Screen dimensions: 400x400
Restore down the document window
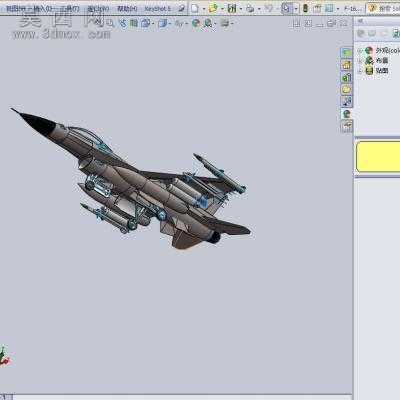click(x=331, y=23)
